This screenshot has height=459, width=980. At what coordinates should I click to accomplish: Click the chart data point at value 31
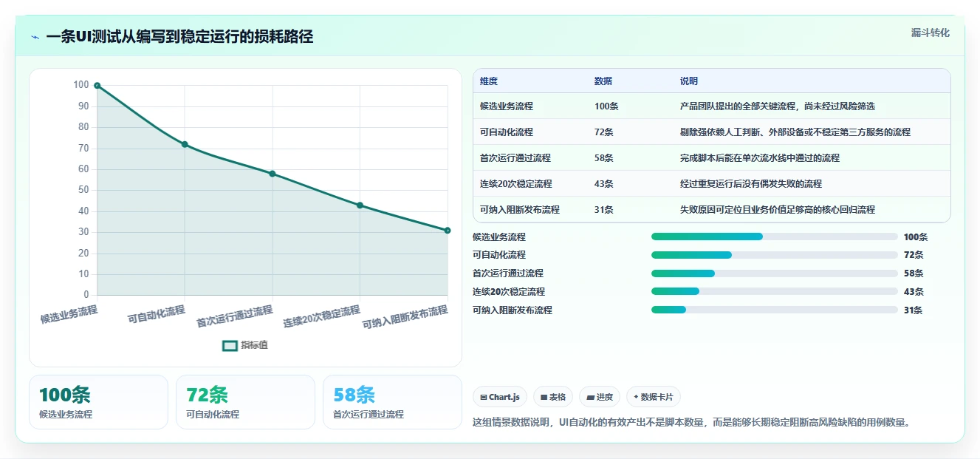coord(448,231)
